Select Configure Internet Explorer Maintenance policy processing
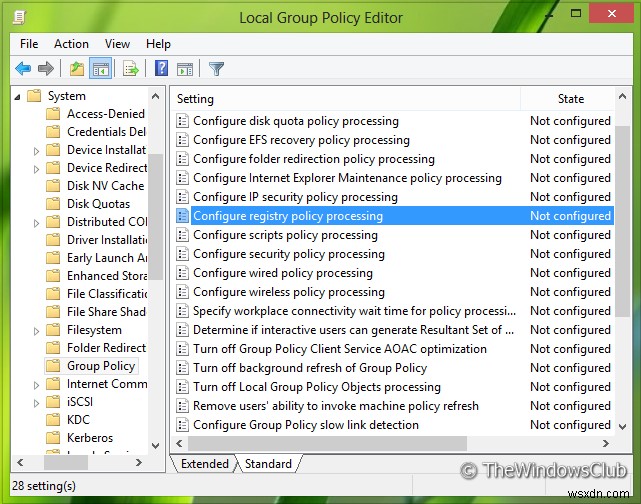Viewport: 641px width, 504px height. point(347,178)
